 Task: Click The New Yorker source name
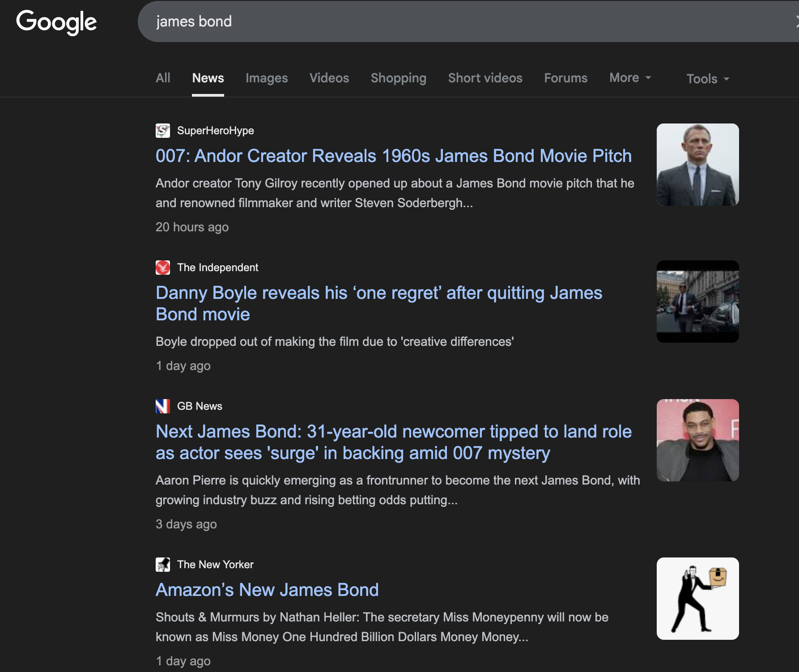[x=215, y=565]
